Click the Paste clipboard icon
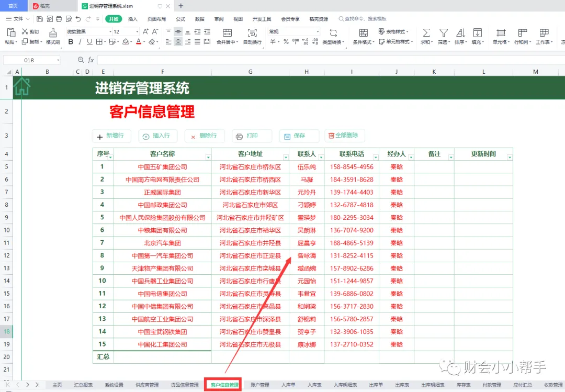 click(11, 33)
